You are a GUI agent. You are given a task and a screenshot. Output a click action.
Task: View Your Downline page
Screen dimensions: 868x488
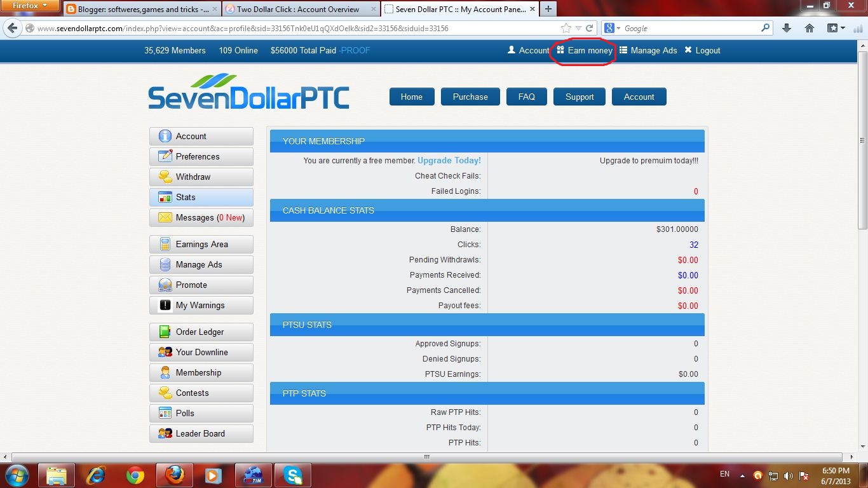[x=201, y=352]
